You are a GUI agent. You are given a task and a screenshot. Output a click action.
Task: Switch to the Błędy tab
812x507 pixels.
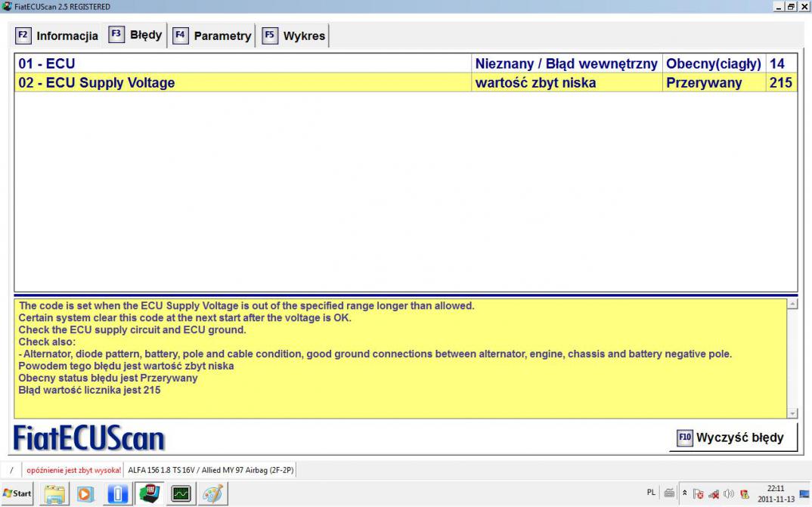(135, 36)
